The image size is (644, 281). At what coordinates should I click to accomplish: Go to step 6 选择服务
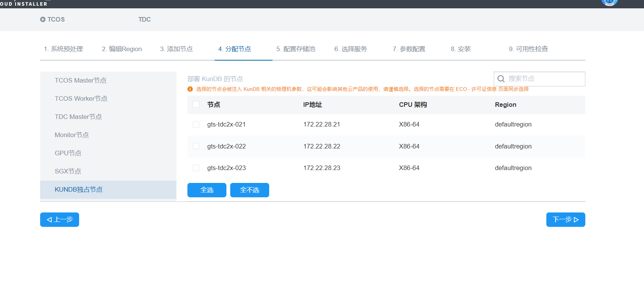coord(351,49)
